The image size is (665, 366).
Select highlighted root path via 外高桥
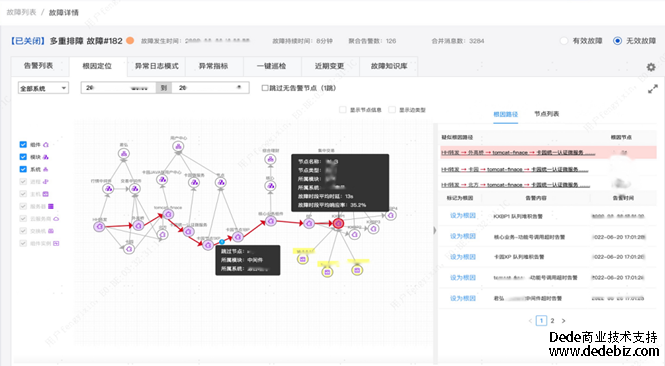[518, 152]
